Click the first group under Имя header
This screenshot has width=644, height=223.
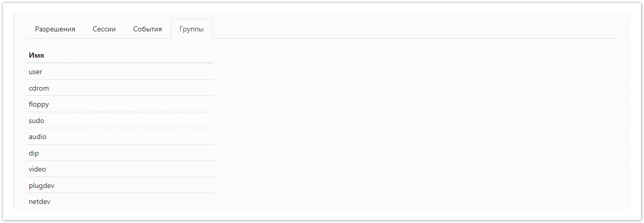point(35,72)
